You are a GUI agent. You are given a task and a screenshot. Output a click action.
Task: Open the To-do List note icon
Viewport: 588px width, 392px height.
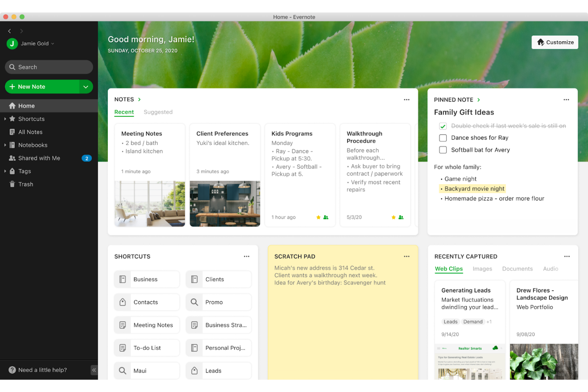[x=123, y=348]
